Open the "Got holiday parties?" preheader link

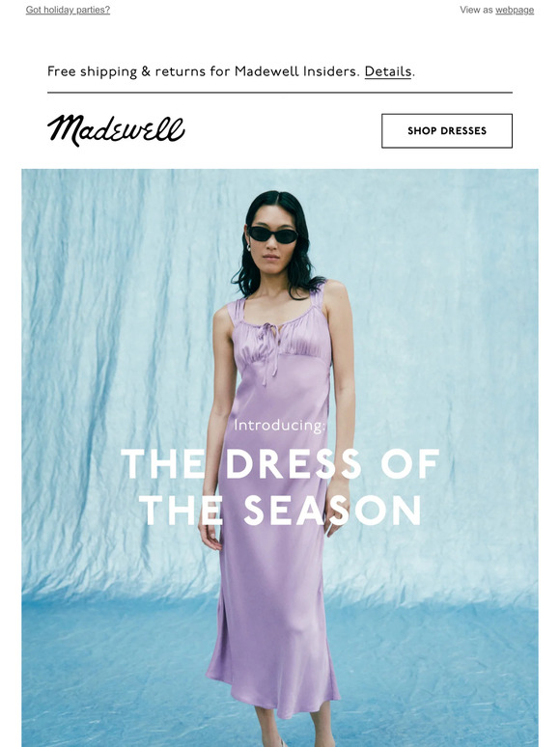click(x=68, y=10)
